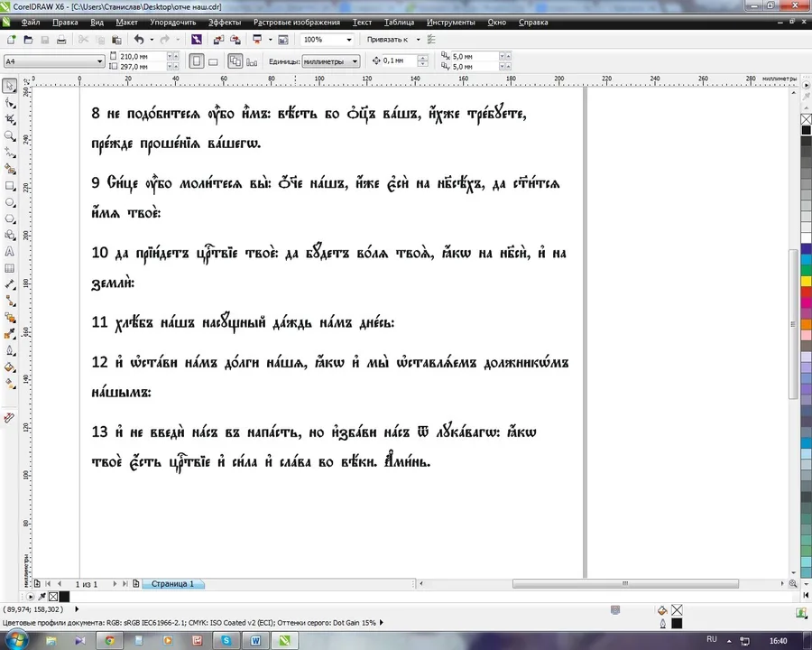Open the undo history dropdown arrow

point(152,40)
